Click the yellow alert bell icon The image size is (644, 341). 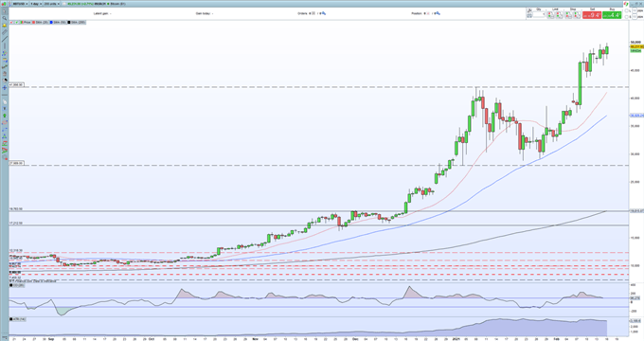tap(5, 25)
